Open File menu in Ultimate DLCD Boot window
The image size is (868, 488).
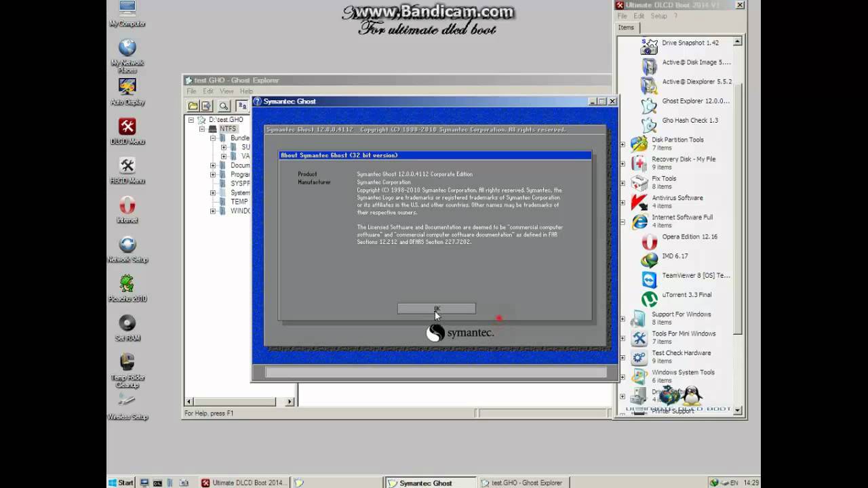click(621, 16)
